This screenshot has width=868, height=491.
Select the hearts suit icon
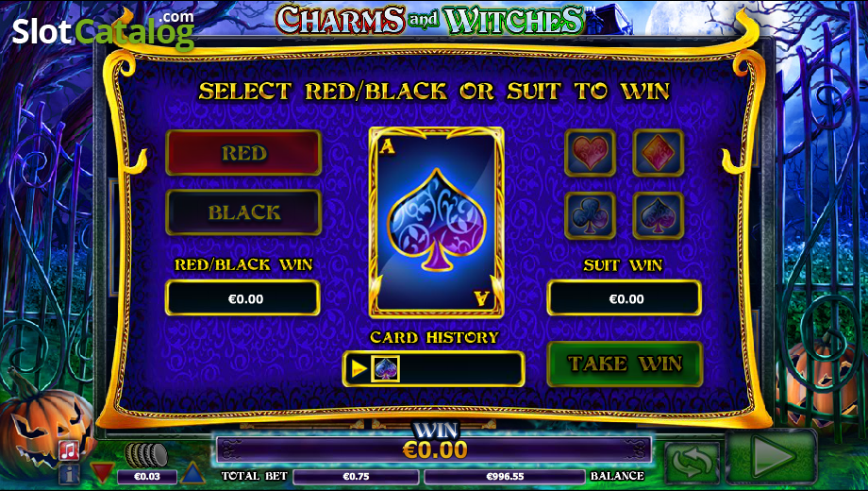(x=590, y=153)
